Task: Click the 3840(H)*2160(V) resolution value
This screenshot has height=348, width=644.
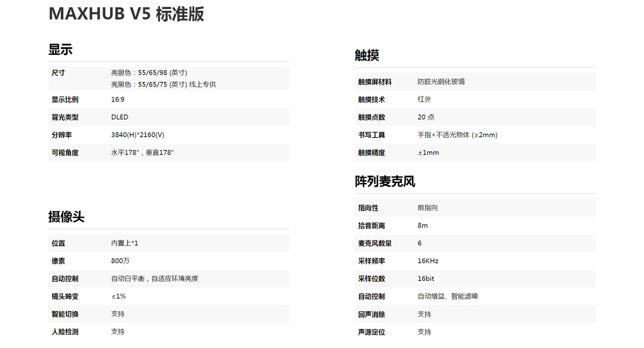Action: point(138,135)
